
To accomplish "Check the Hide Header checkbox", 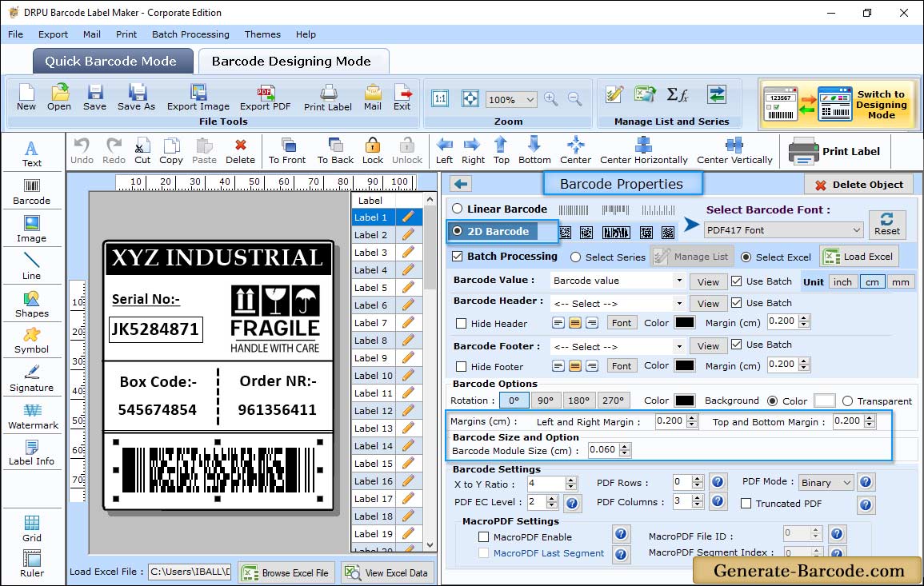I will (x=462, y=323).
